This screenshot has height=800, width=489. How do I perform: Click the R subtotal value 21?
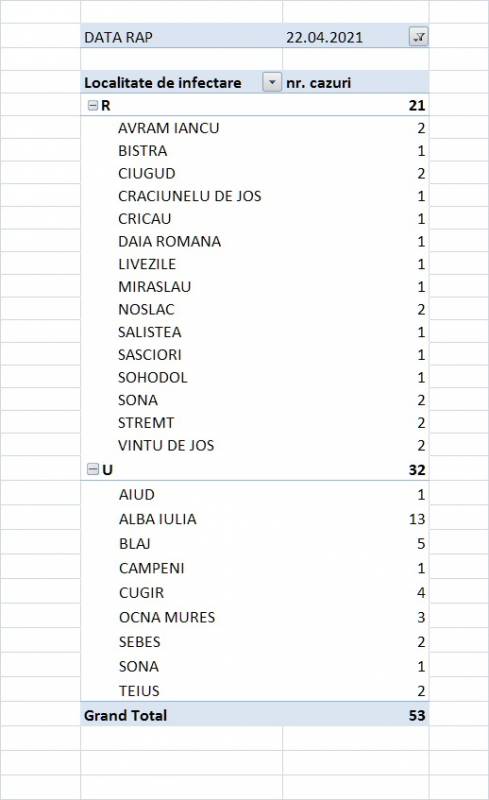pyautogui.click(x=417, y=106)
